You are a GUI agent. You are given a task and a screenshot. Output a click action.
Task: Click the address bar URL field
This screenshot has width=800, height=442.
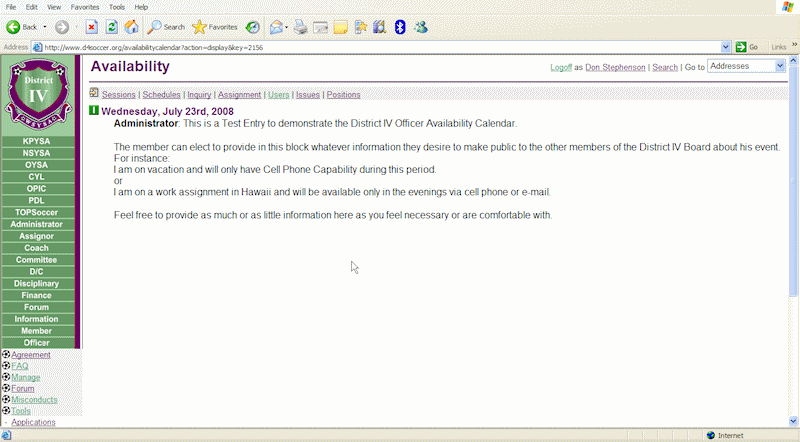380,47
